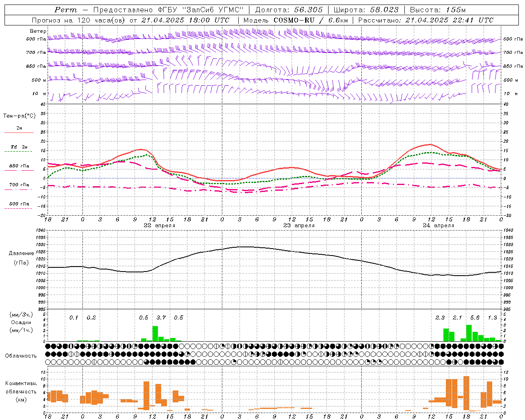Click the "Осадки" precipitation label

[x=21, y=322]
